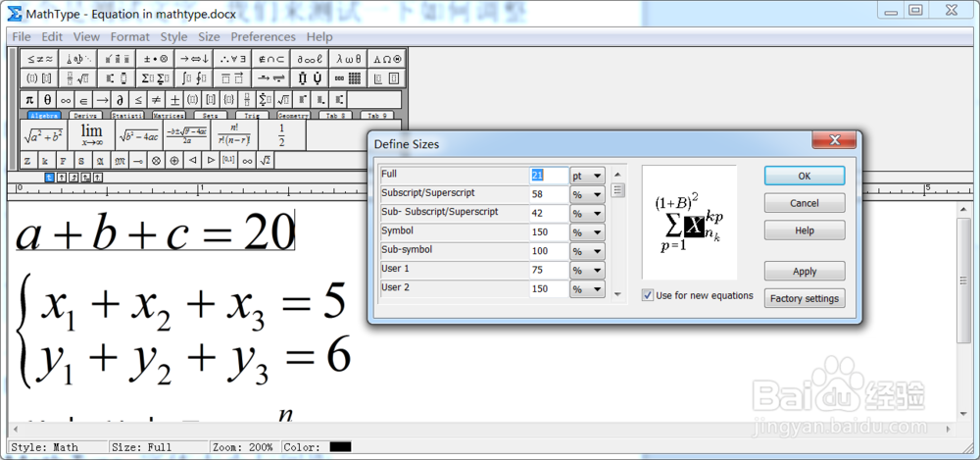Click Cancel in Define Sizes dialog
The image size is (980, 460).
pos(805,203)
